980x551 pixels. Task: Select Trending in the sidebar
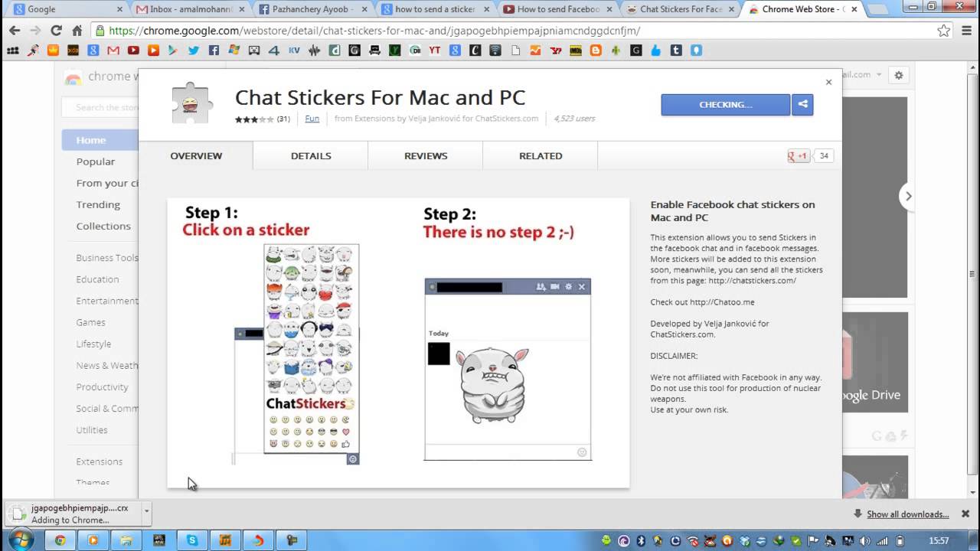click(98, 204)
